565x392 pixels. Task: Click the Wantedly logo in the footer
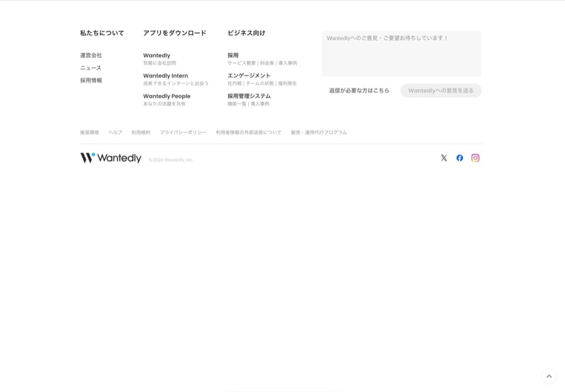[111, 158]
